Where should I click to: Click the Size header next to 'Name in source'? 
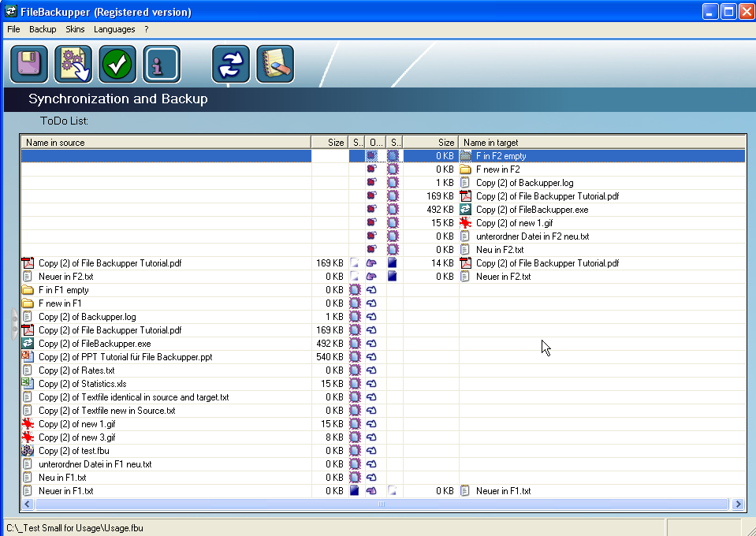click(x=330, y=142)
